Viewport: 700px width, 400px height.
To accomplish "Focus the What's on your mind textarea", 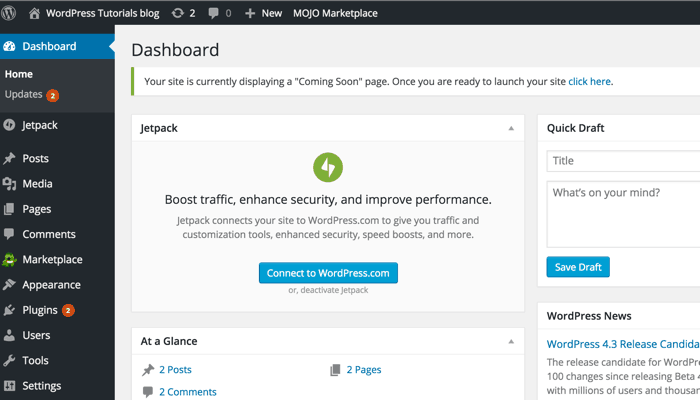I will coord(623,214).
